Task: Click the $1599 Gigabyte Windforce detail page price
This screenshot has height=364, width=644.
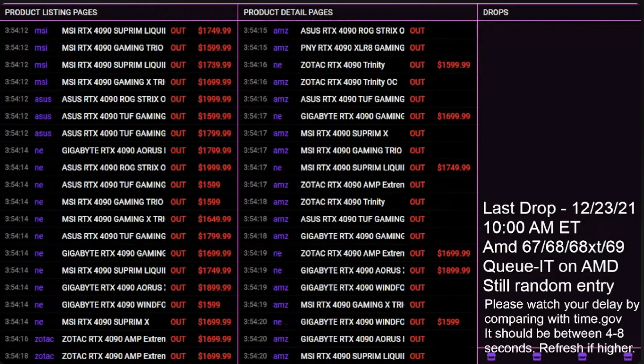Action: click(x=448, y=322)
